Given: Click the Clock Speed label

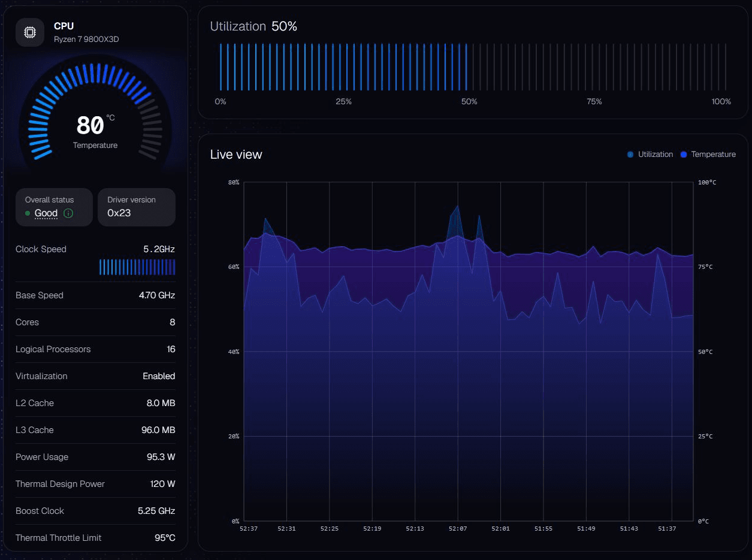Looking at the screenshot, I should click(x=41, y=249).
